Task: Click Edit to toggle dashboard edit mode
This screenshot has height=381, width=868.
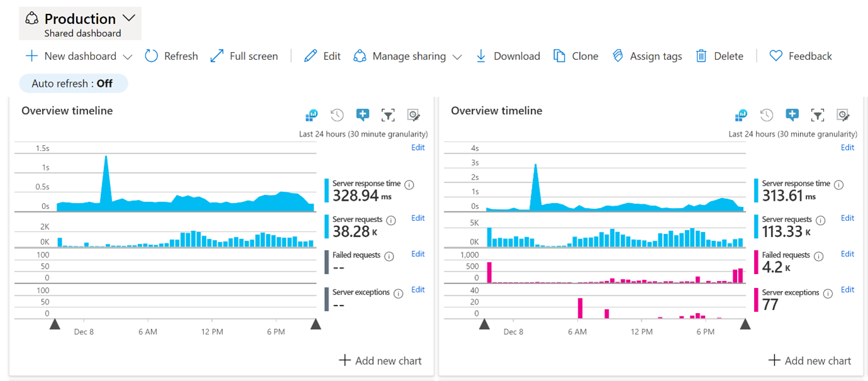Action: tap(322, 56)
